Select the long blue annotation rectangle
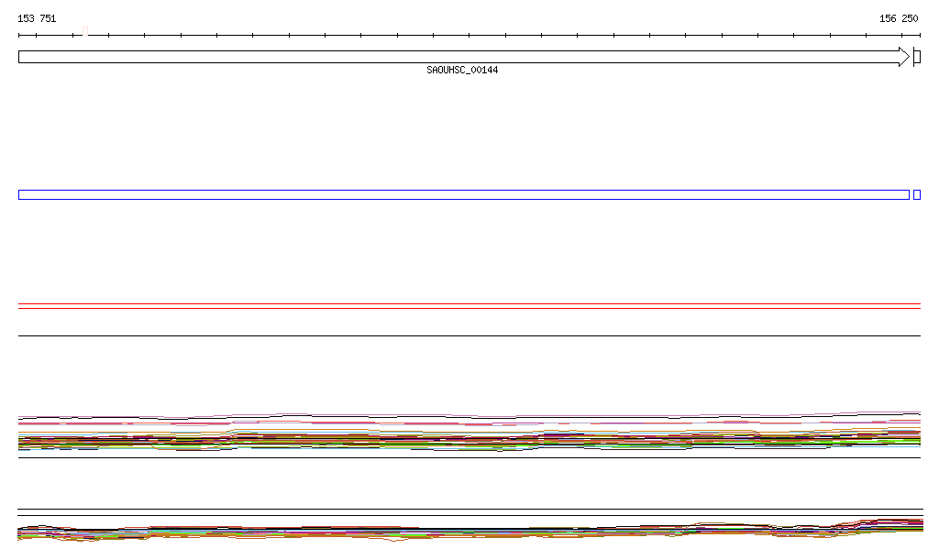Viewport: 939px width, 560px height. tap(464, 194)
